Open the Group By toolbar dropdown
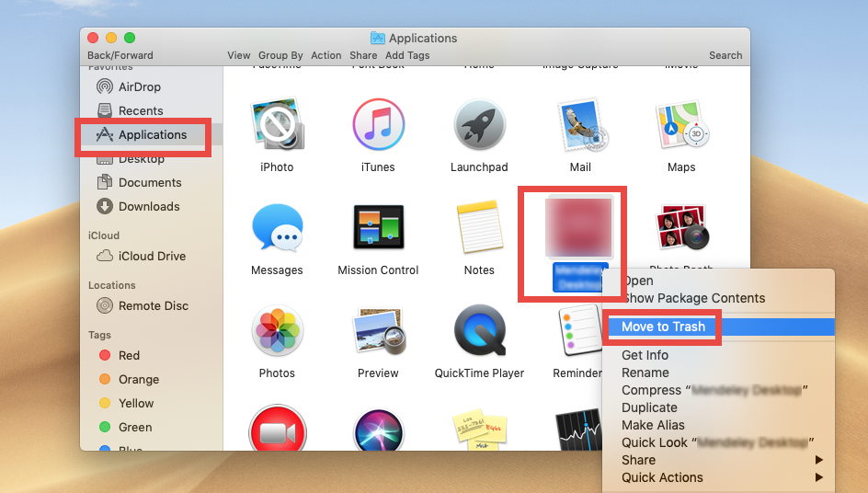The width and height of the screenshot is (868, 493). (x=280, y=55)
